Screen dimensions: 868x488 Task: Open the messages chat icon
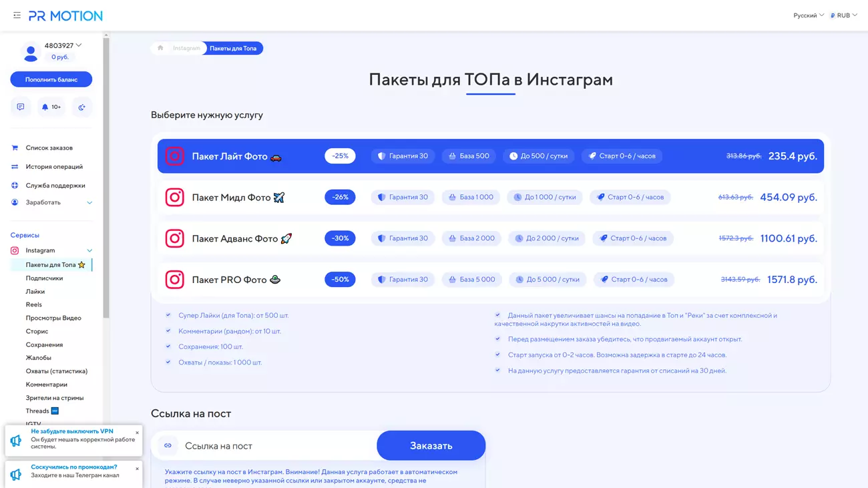21,107
